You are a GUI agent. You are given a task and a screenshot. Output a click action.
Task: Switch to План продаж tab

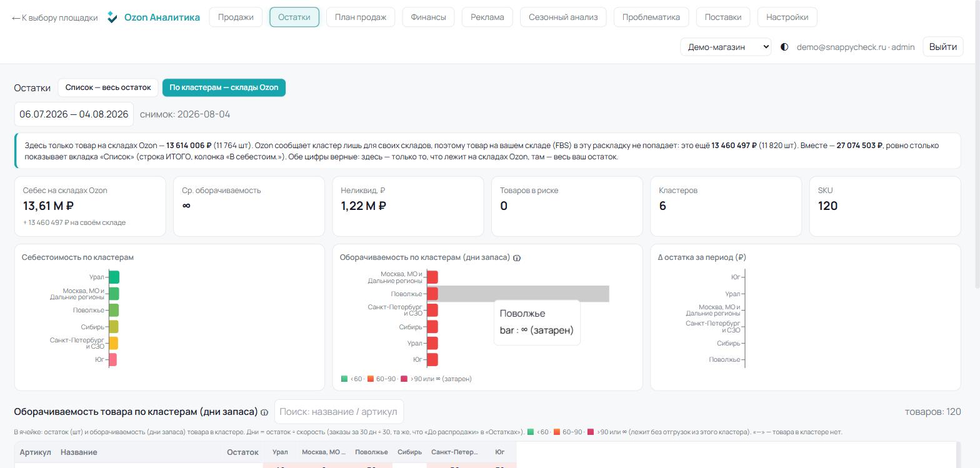361,17
